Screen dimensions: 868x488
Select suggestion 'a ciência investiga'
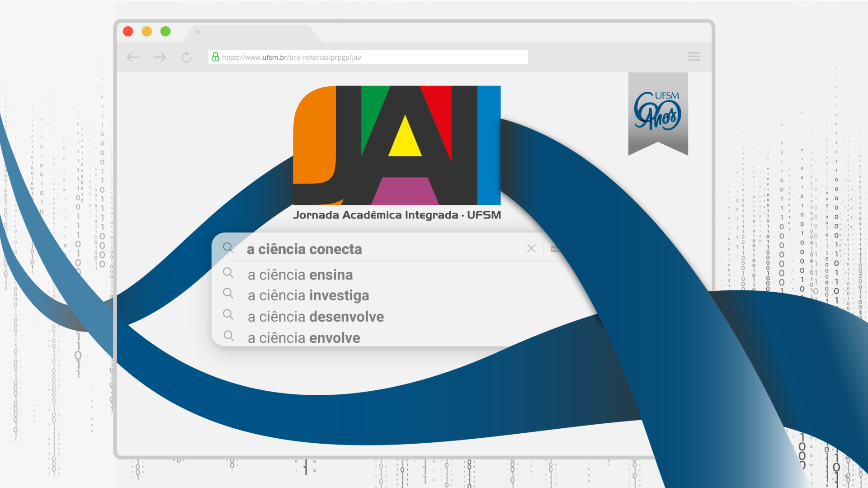308,295
